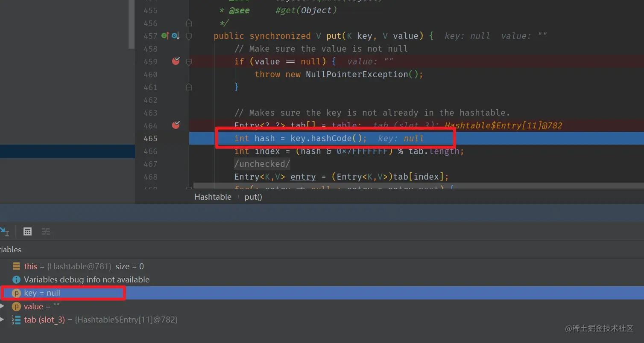Screen dimensions: 644x343
Task: Click 'key.hashCode()' on line 465
Action: [326, 138]
